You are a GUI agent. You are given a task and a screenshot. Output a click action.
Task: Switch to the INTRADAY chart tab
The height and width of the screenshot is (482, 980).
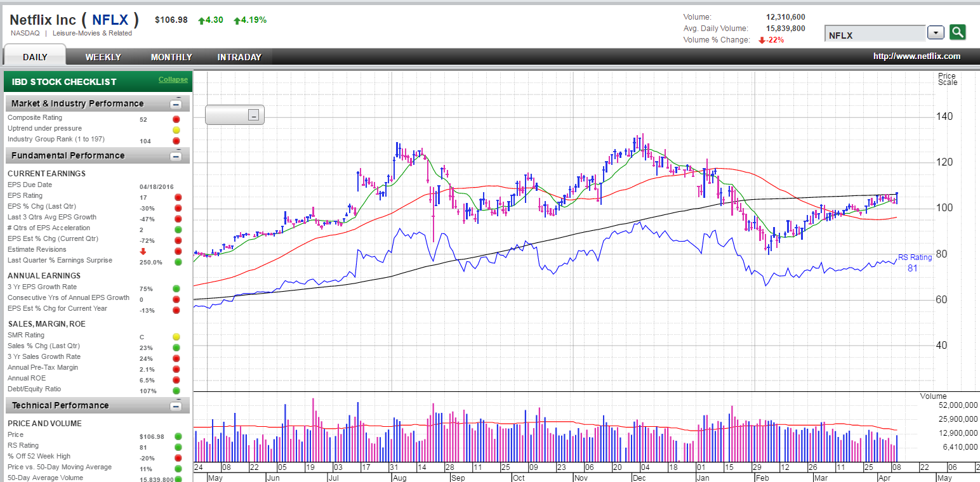click(239, 57)
